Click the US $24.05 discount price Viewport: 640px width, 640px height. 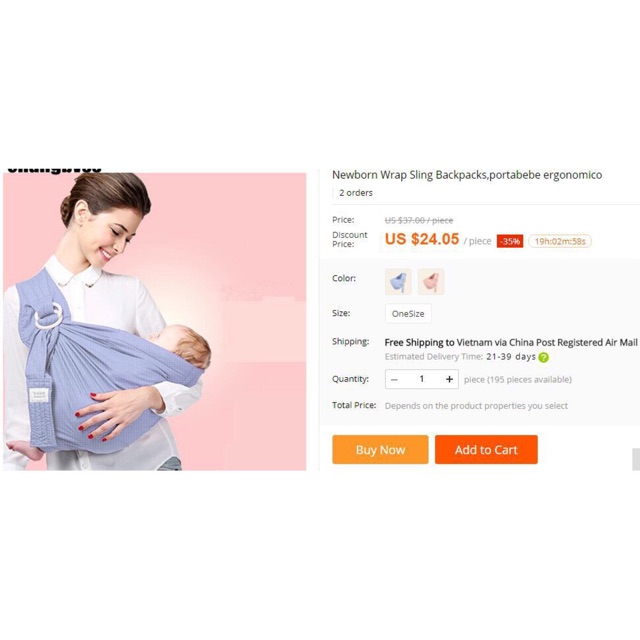click(422, 239)
